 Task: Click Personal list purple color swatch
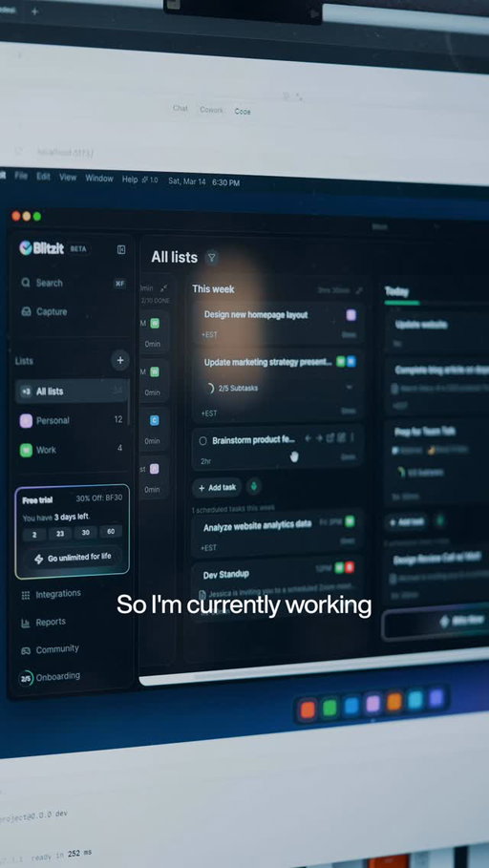(26, 421)
